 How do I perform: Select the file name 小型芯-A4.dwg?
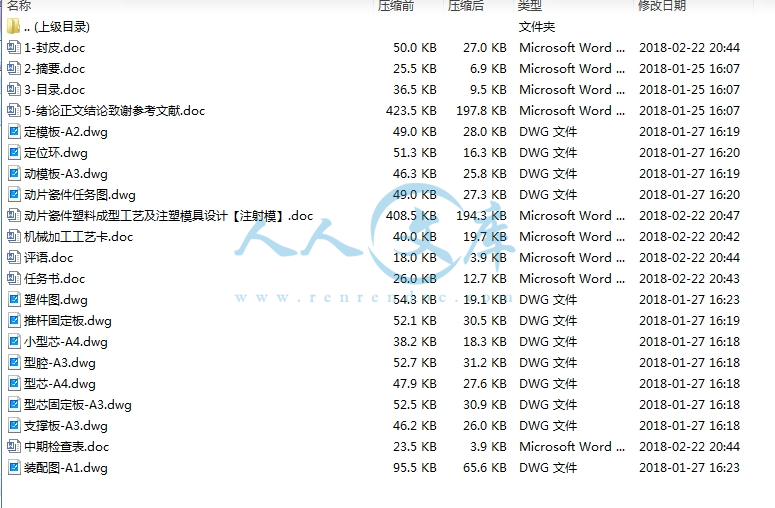(66, 342)
